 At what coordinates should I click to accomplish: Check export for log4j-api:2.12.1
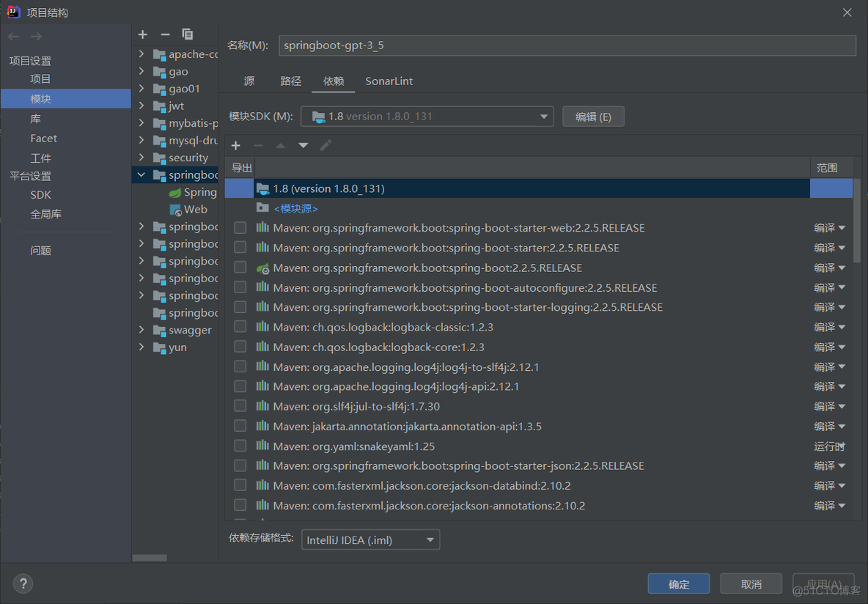pos(240,386)
